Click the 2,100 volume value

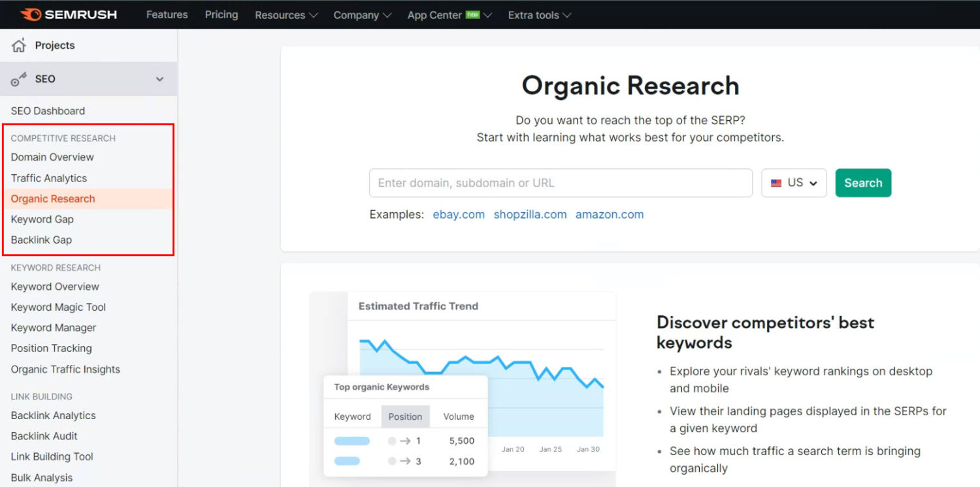(462, 462)
